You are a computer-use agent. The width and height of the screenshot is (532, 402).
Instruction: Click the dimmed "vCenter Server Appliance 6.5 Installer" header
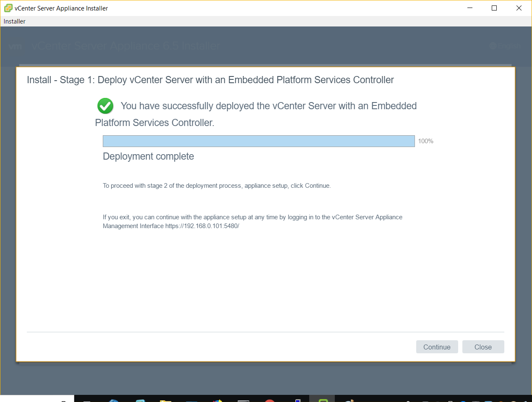tap(126, 46)
